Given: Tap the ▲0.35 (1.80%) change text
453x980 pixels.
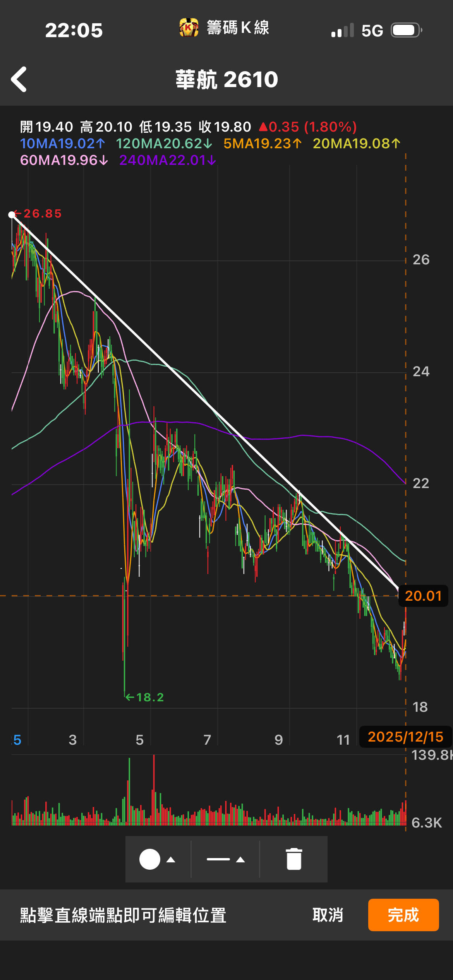Looking at the screenshot, I should pyautogui.click(x=308, y=127).
